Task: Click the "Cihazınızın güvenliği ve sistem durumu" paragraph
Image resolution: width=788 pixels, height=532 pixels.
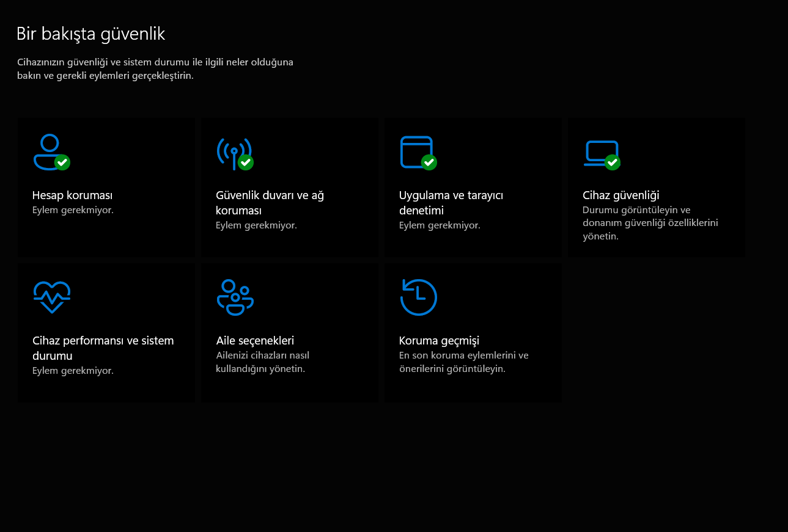Action: point(155,69)
